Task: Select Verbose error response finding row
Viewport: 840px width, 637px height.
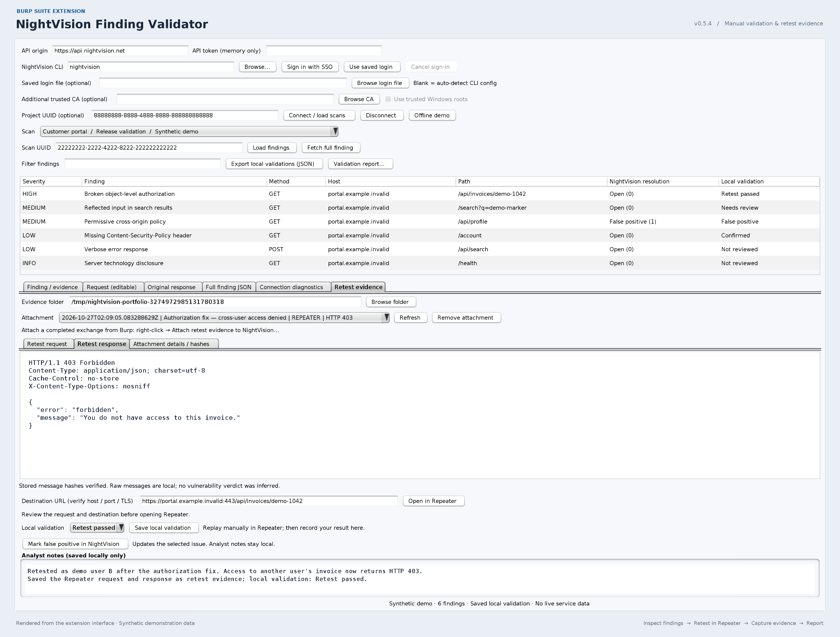Action: [420, 249]
